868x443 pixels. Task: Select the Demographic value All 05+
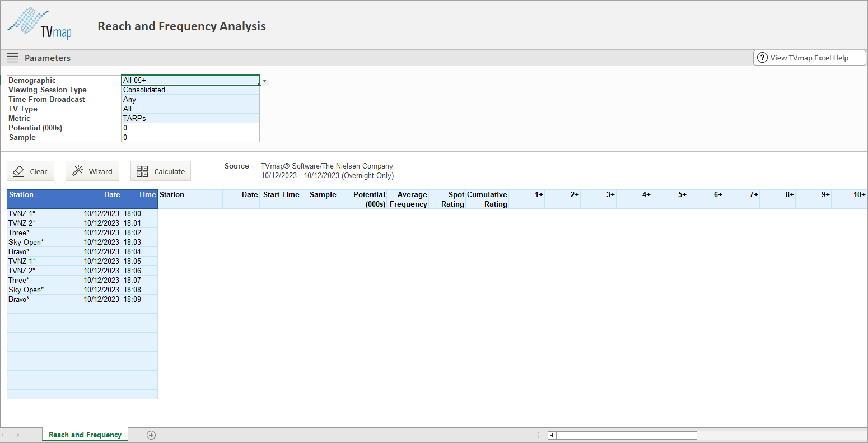(190, 80)
